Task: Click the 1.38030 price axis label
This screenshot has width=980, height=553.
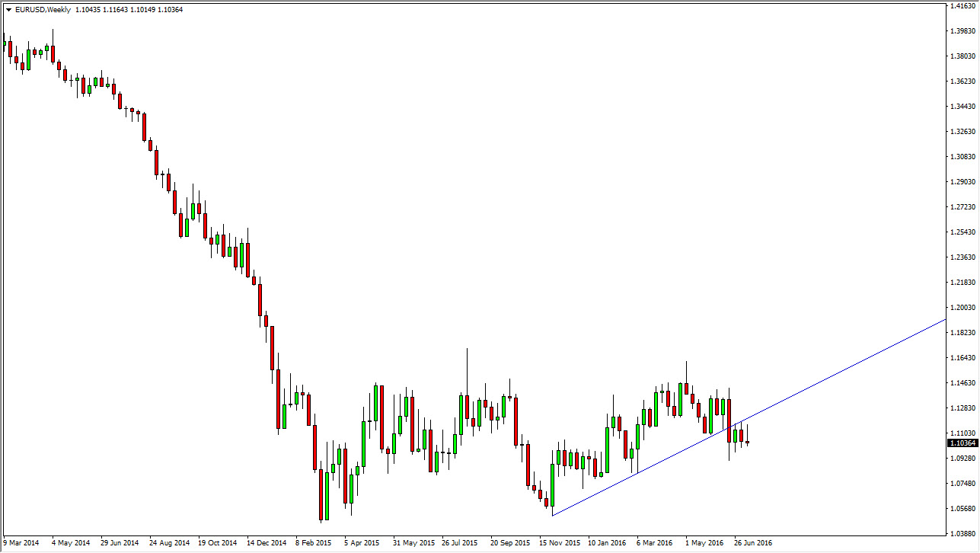Action: pos(962,56)
